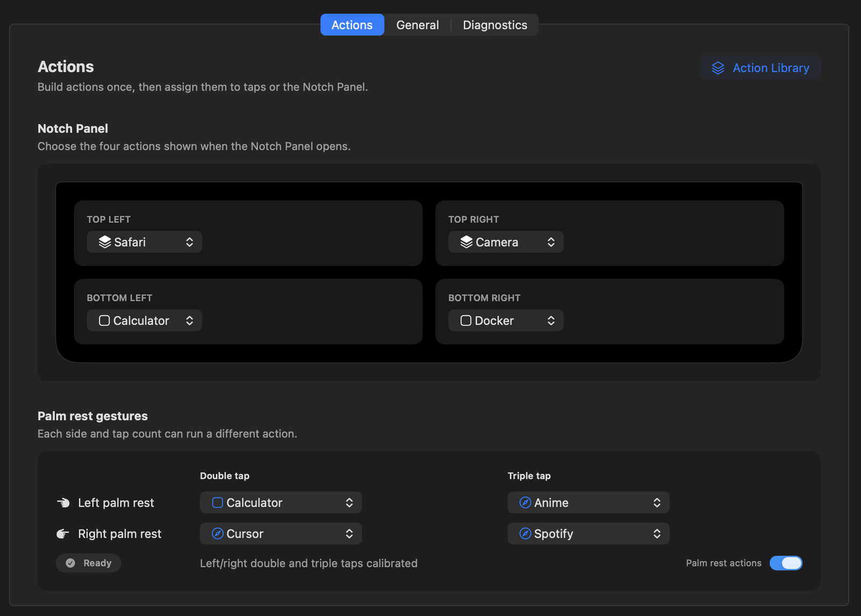
Task: Switch to the Actions tab
Action: [352, 25]
